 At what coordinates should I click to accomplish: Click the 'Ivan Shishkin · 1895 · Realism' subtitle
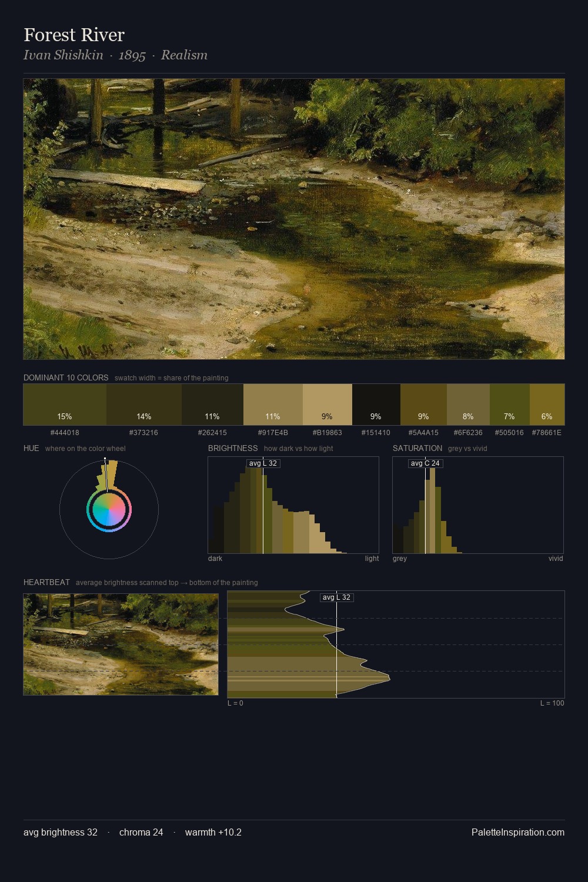pyautogui.click(x=115, y=55)
